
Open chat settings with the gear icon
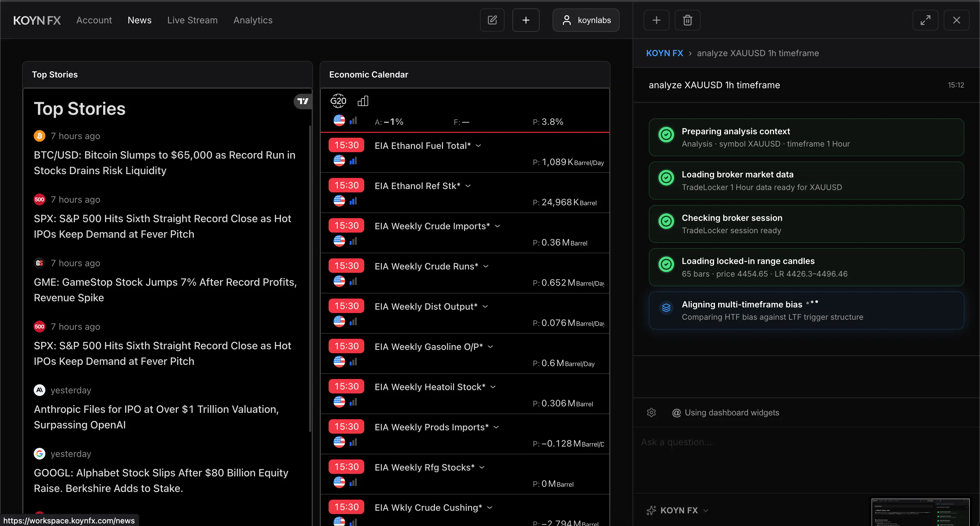pos(651,412)
